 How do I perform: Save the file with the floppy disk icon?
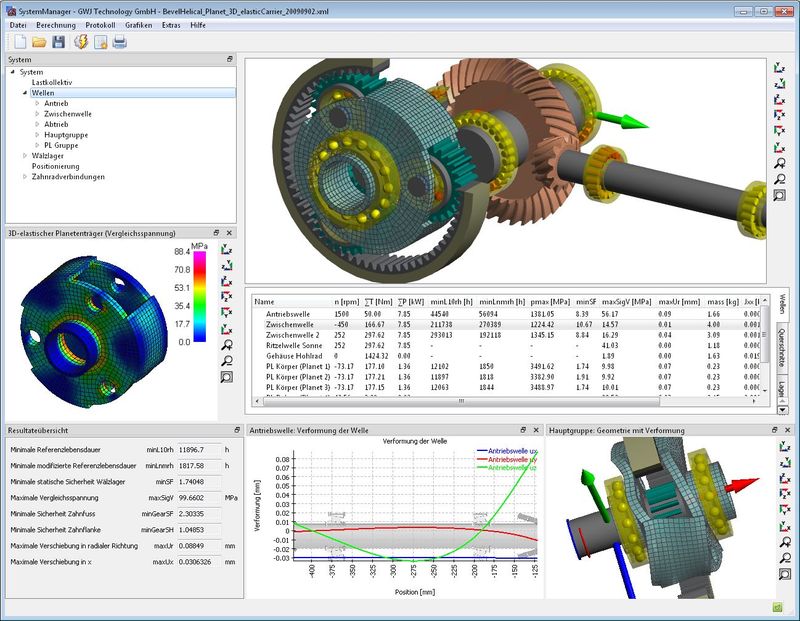tap(59, 41)
